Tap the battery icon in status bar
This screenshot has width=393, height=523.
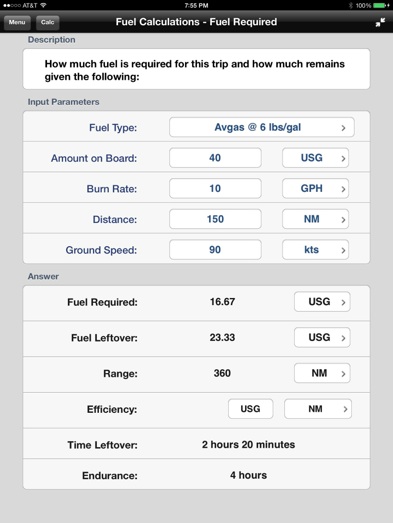381,6
